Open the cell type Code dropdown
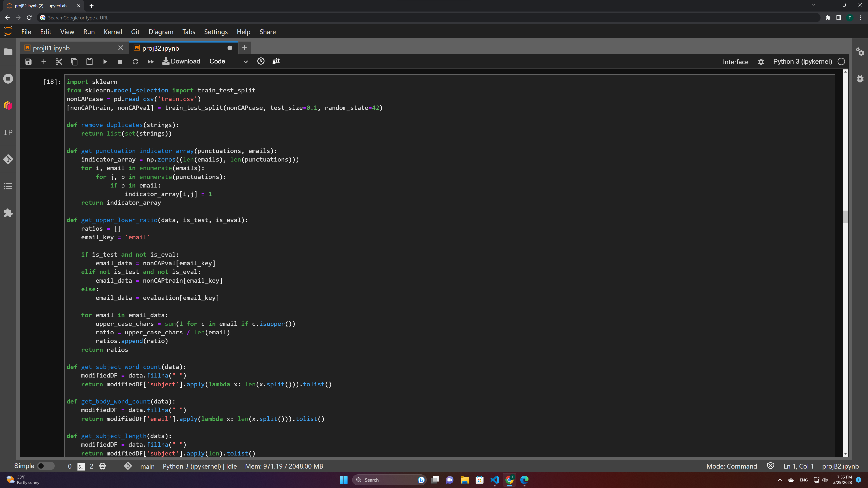Screen dimensions: 868x488 pos(229,62)
